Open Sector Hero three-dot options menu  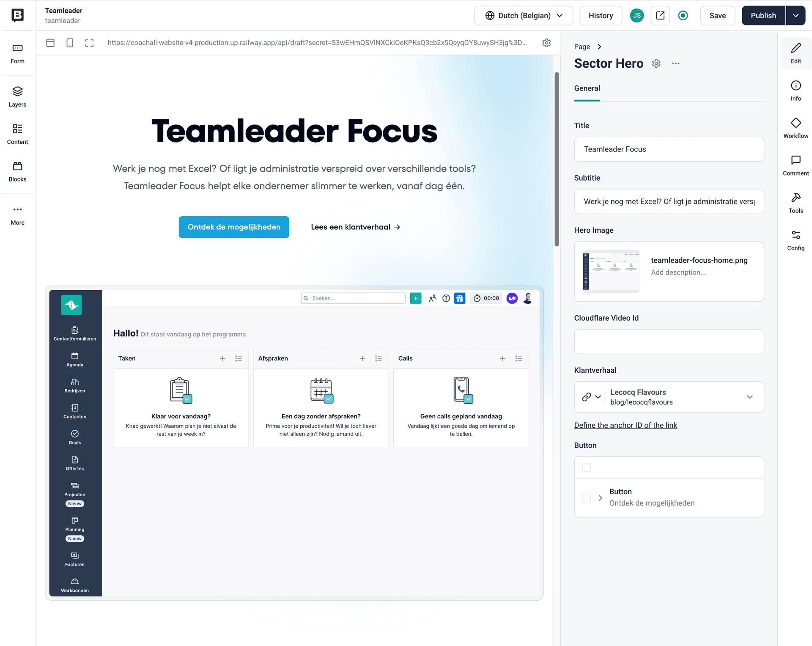click(676, 63)
